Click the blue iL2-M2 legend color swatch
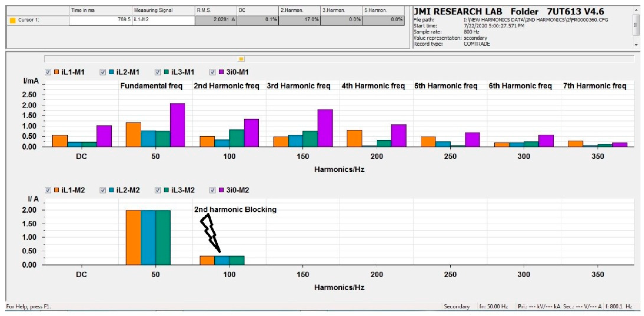This screenshot has height=316, width=644. pyautogui.click(x=111, y=190)
